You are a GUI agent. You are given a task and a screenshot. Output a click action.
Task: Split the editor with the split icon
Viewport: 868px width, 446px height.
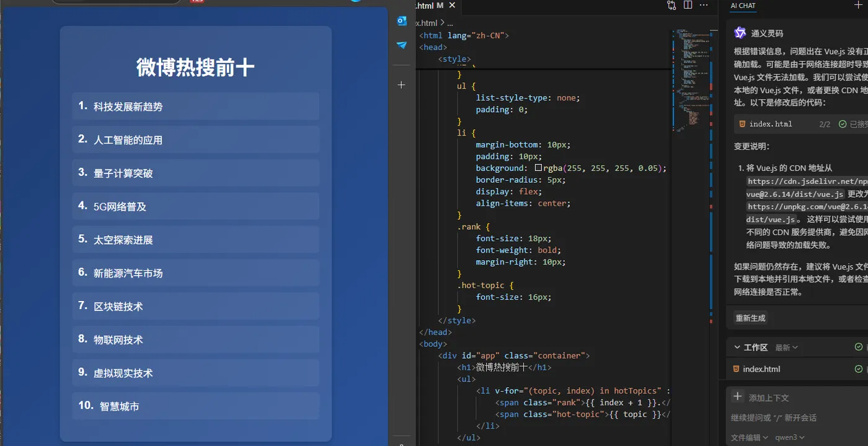(x=688, y=5)
